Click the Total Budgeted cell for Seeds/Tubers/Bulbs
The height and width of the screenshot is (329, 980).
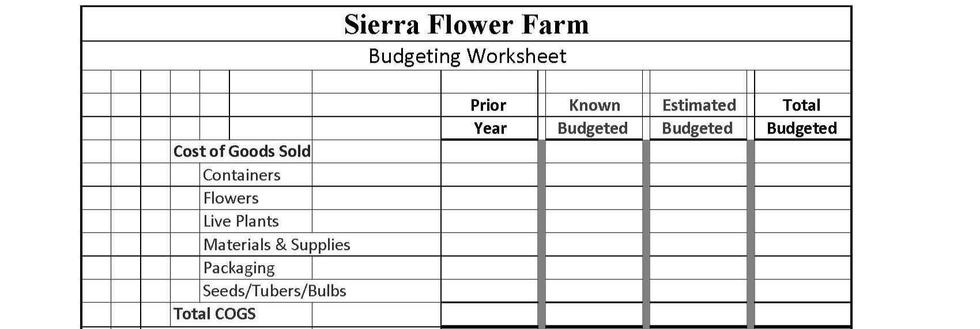(x=802, y=291)
